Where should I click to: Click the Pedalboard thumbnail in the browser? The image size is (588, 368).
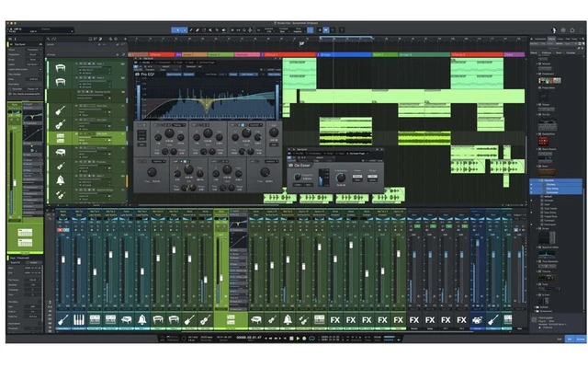pyautogui.click(x=549, y=80)
